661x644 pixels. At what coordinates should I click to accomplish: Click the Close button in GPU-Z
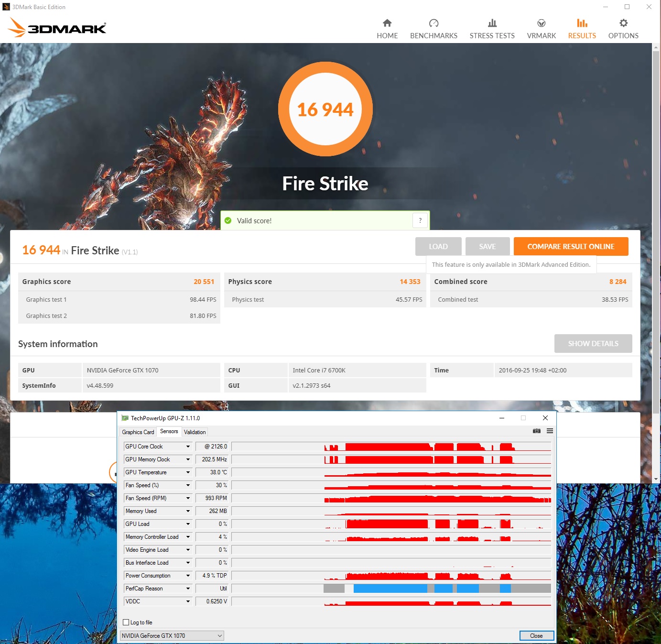coord(537,635)
